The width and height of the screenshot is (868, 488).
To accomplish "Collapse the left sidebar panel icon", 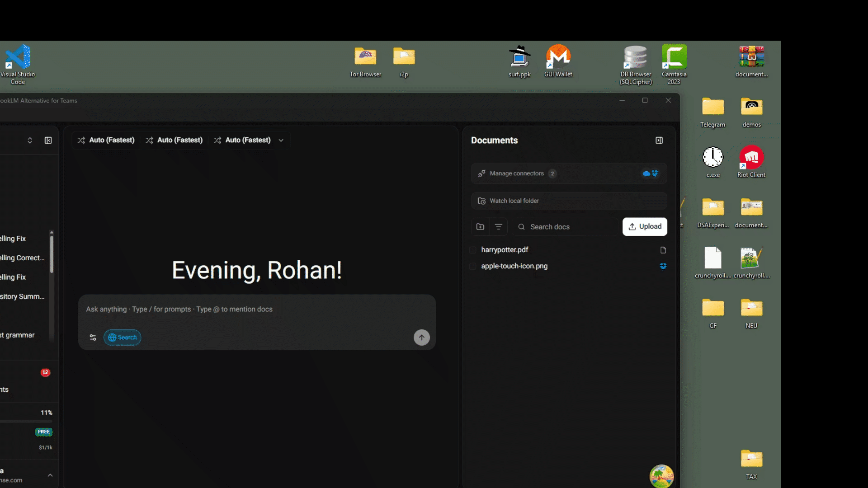I will click(48, 141).
